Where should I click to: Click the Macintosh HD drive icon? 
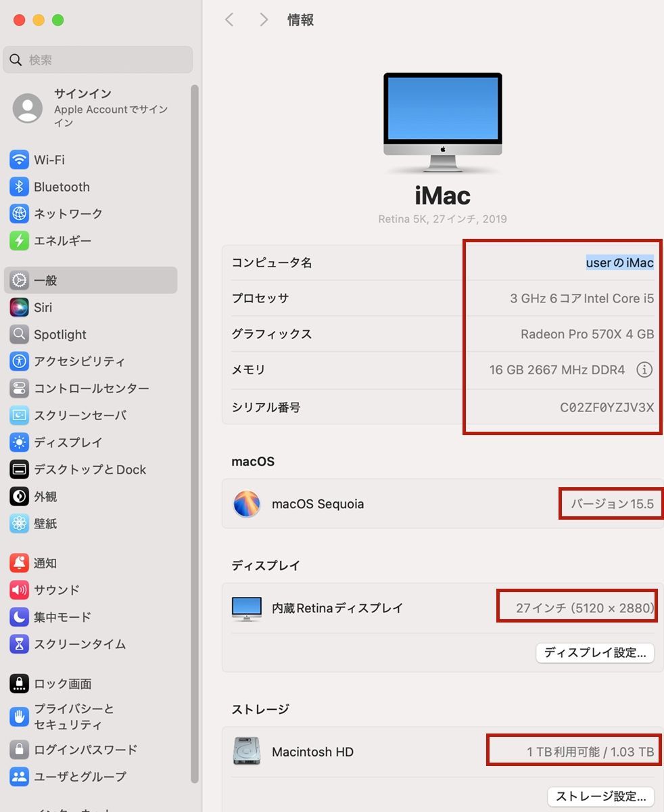pyautogui.click(x=246, y=751)
